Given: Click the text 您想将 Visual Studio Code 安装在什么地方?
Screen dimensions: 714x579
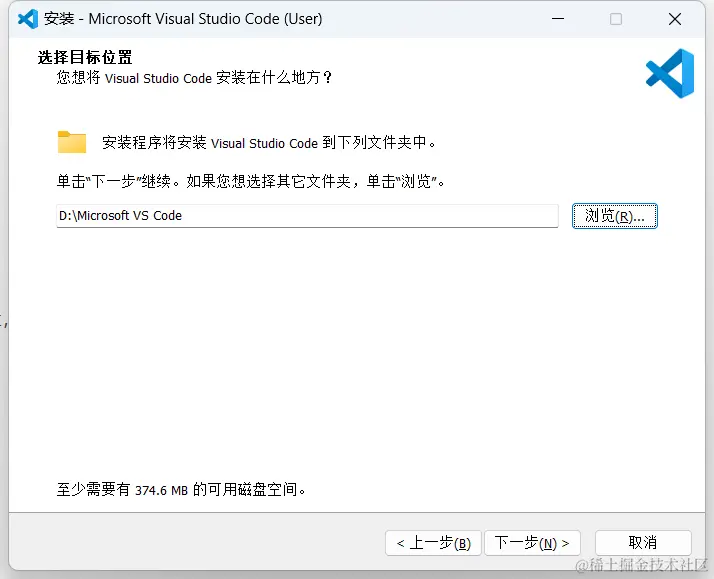Looking at the screenshot, I should (194, 77).
